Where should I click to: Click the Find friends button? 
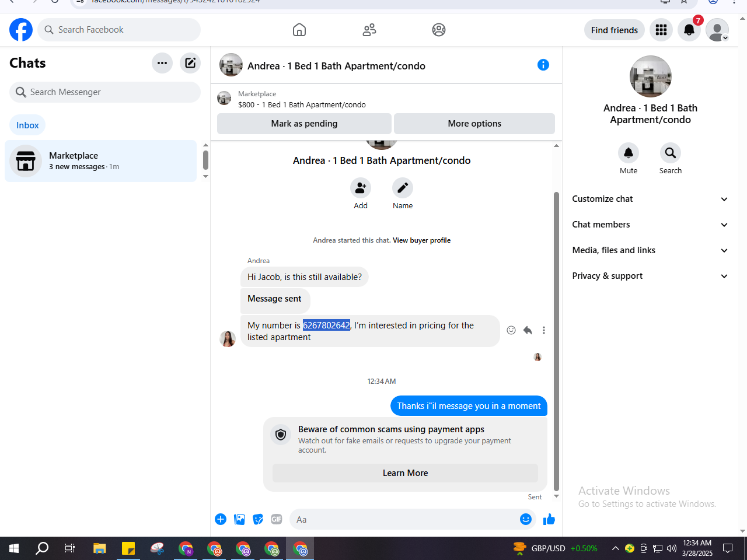click(x=615, y=30)
